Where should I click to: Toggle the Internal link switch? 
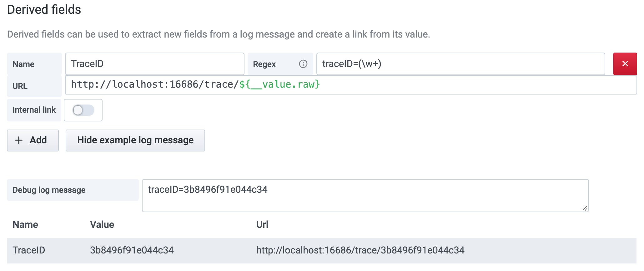point(83,110)
